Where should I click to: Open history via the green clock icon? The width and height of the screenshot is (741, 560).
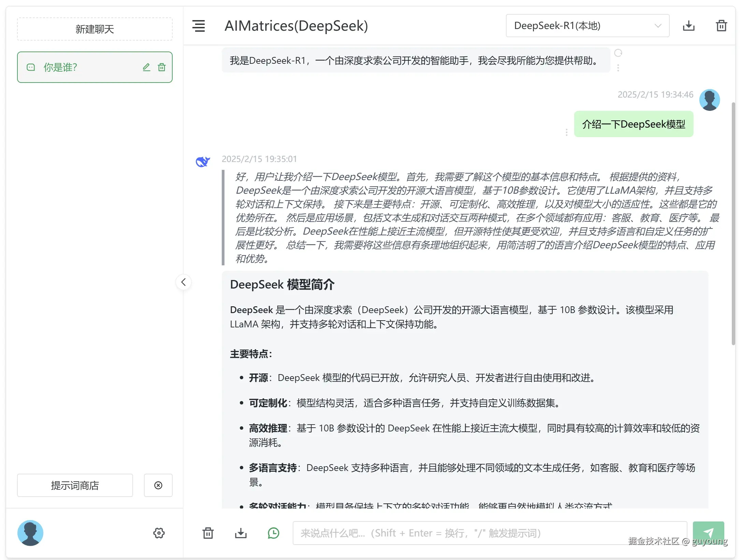pyautogui.click(x=273, y=533)
